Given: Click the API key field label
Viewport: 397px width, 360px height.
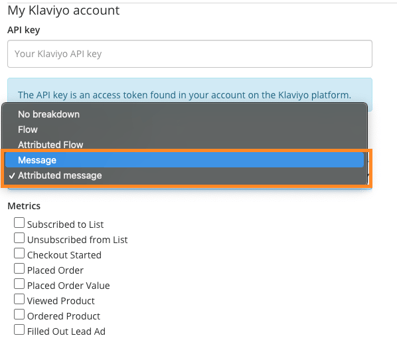Looking at the screenshot, I should (24, 30).
